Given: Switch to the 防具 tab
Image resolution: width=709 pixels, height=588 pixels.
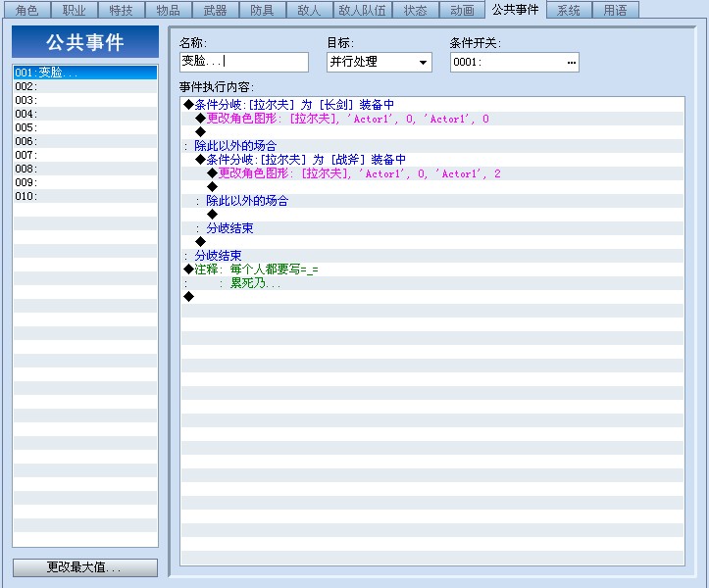Looking at the screenshot, I should tap(262, 10).
